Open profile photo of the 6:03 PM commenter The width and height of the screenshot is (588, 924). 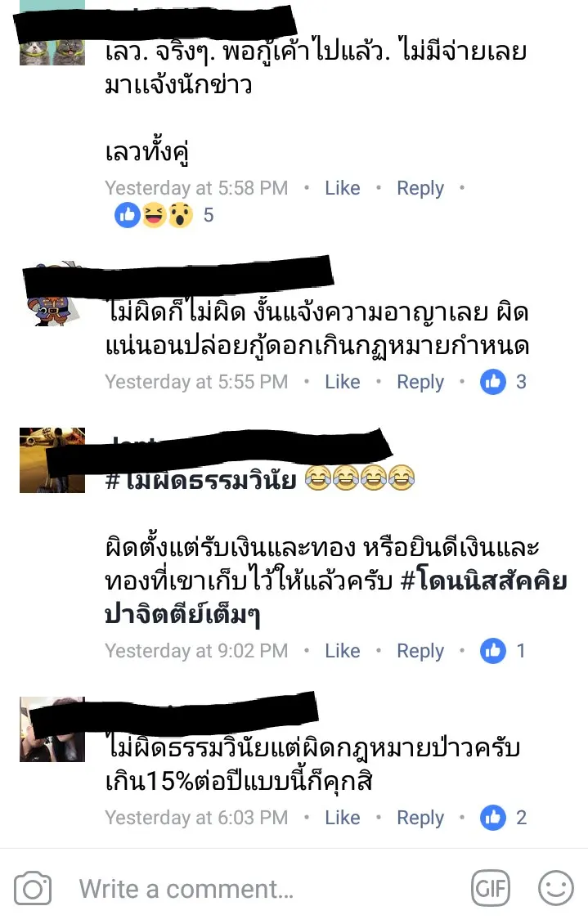(52, 729)
